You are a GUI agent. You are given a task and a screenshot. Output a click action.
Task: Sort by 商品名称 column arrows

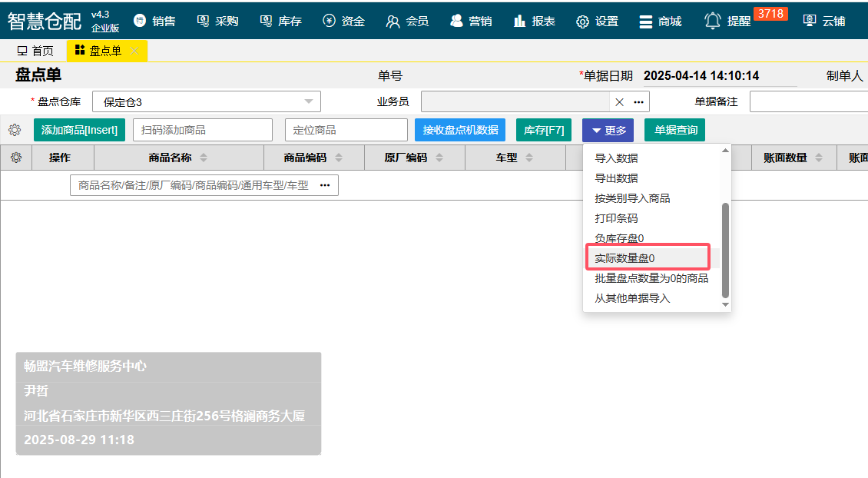(204, 158)
